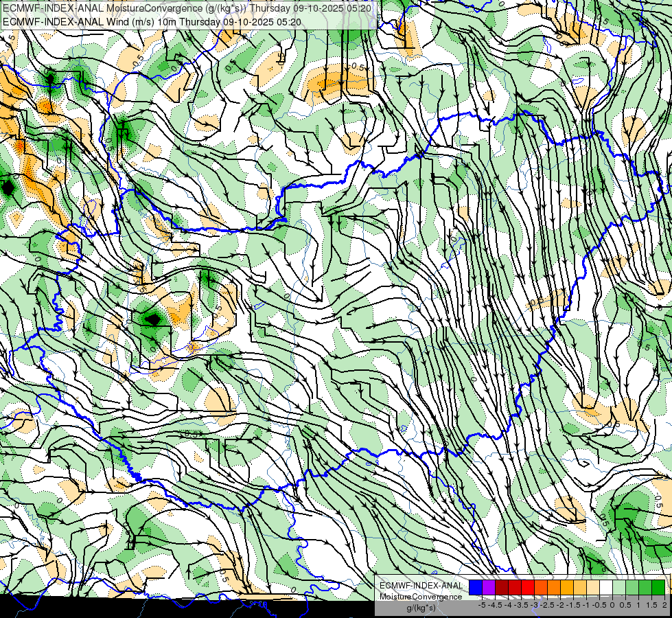The width and height of the screenshot is (672, 618).
Task: Pick the dark red swatch between -4.5 and -4
Action: tap(502, 588)
